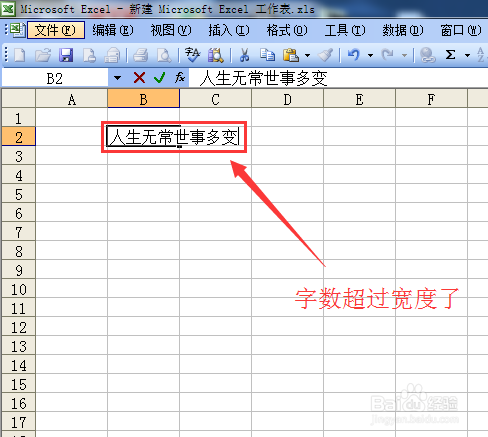Click the Print icon

(x=141, y=55)
